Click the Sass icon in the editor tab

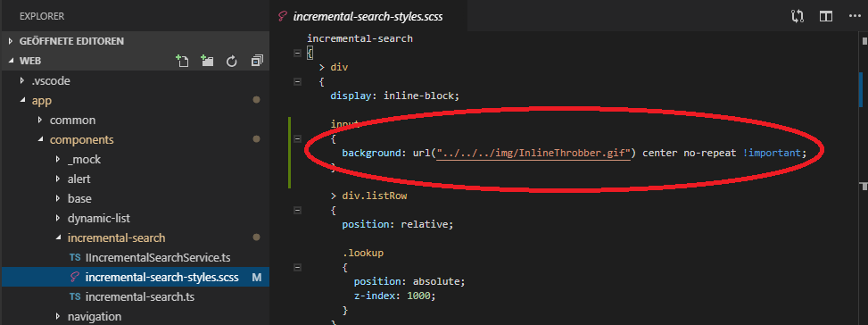(x=283, y=17)
